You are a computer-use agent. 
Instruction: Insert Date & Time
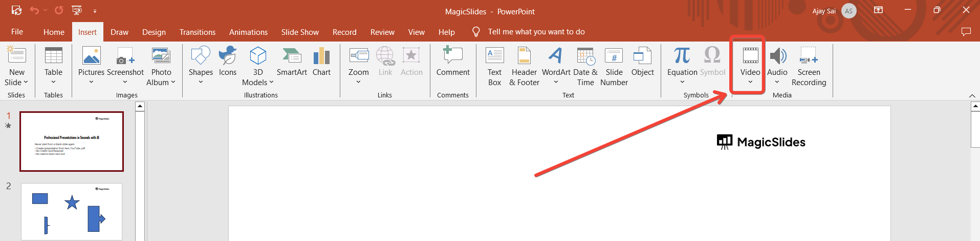(585, 66)
